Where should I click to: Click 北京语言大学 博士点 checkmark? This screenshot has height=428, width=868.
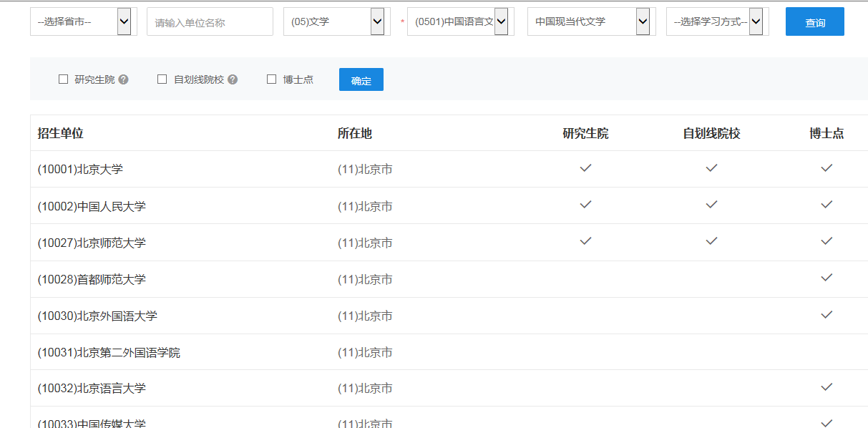(826, 386)
